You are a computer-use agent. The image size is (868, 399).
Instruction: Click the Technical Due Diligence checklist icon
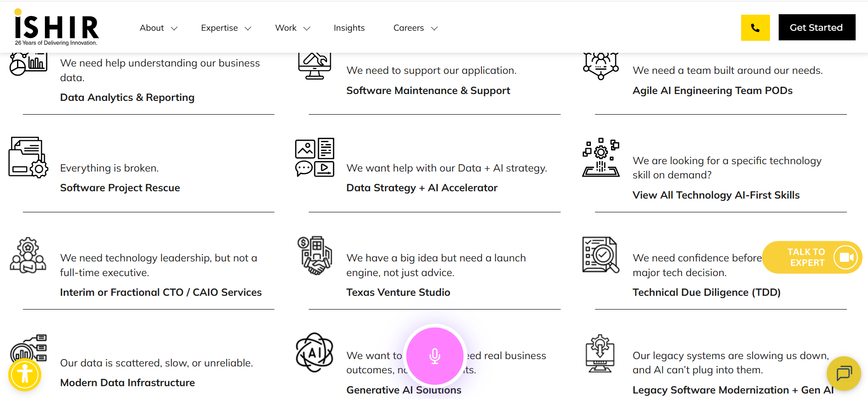tap(601, 255)
